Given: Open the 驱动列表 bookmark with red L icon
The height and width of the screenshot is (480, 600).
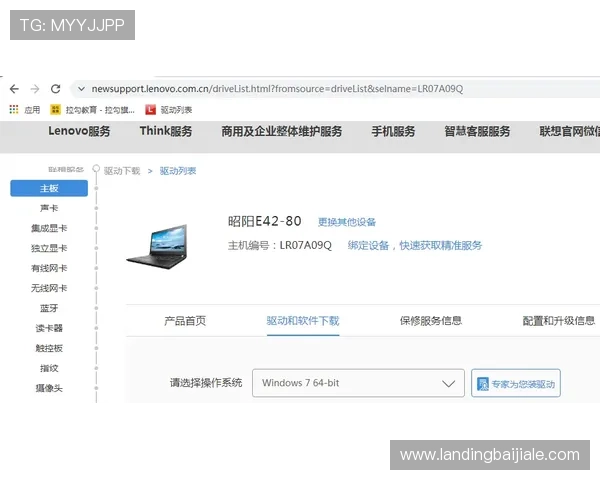Looking at the screenshot, I should [x=168, y=110].
